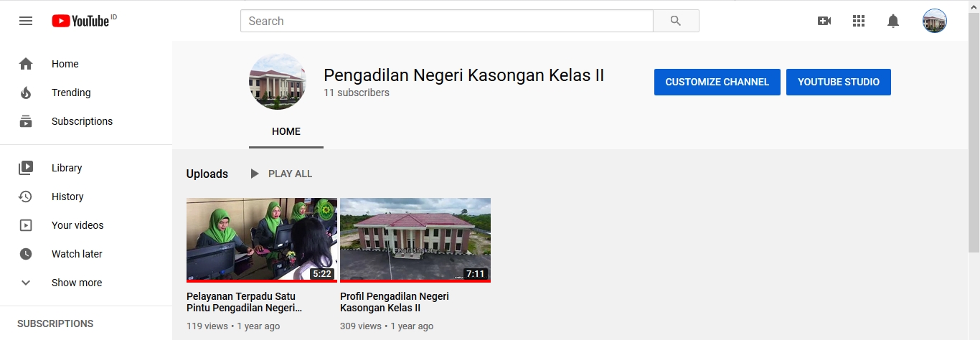Open the create video camera icon

pyautogui.click(x=824, y=21)
